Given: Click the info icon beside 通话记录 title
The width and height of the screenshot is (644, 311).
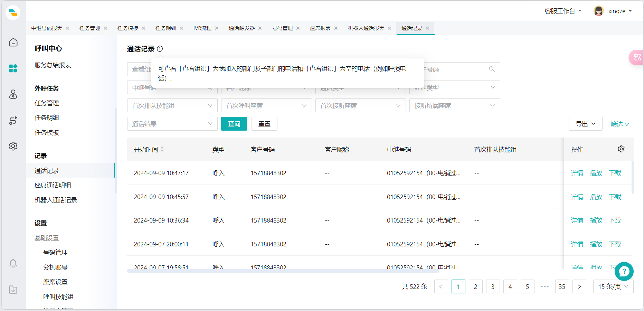Looking at the screenshot, I should [160, 49].
